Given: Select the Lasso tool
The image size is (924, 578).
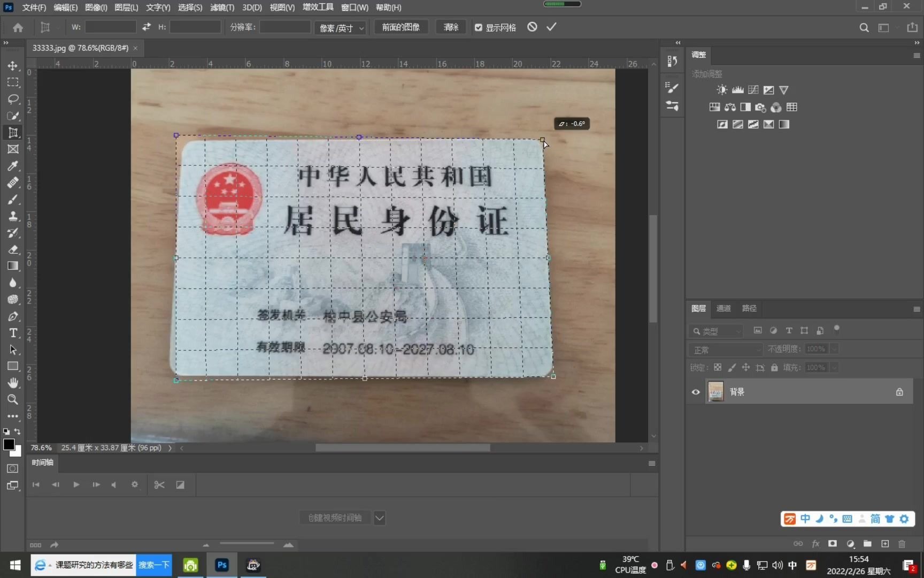Looking at the screenshot, I should [13, 100].
